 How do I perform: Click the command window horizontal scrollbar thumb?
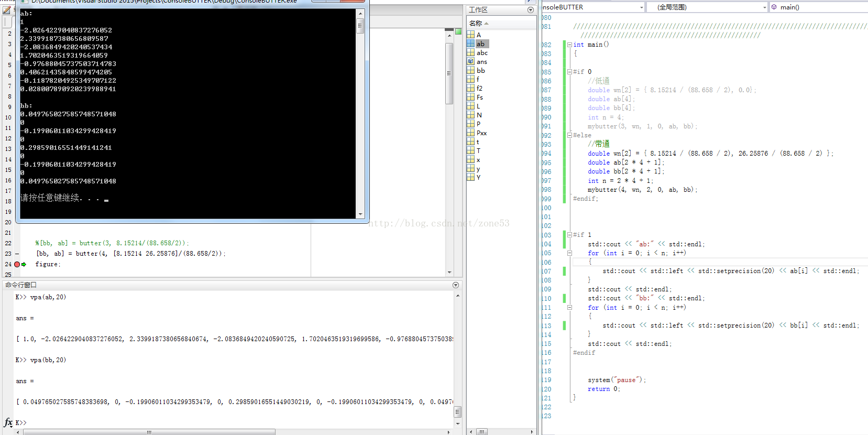[x=149, y=432]
